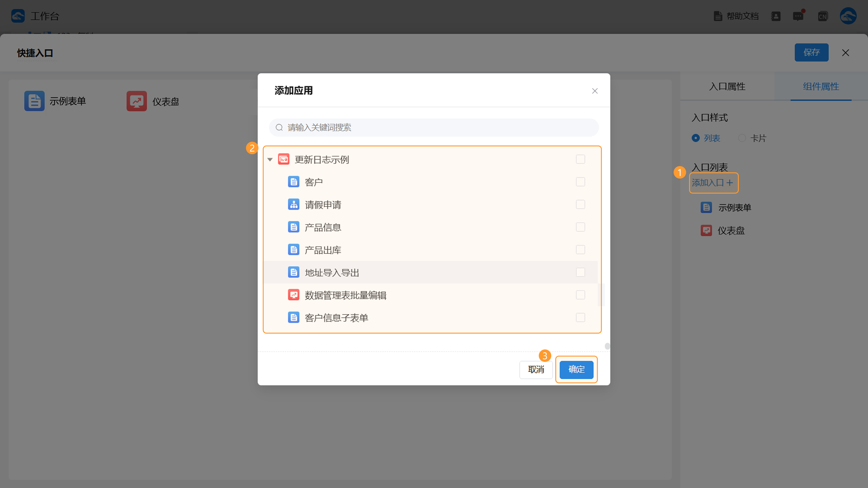
Task: Close the 快捷入口 panel
Action: pyautogui.click(x=845, y=53)
